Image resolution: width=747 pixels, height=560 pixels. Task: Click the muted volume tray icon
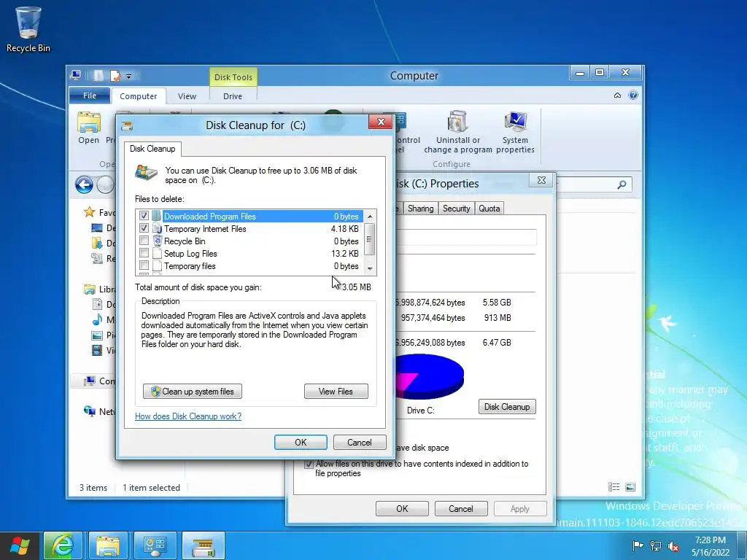point(673,545)
